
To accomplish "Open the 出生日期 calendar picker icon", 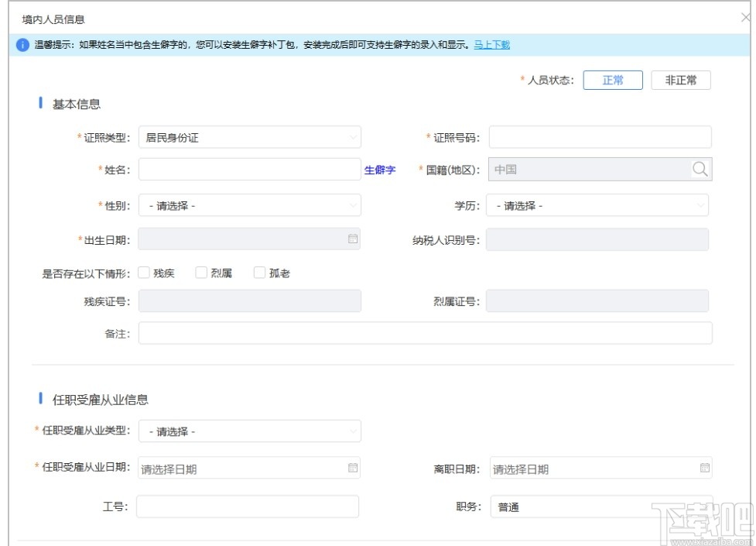I will coord(352,239).
